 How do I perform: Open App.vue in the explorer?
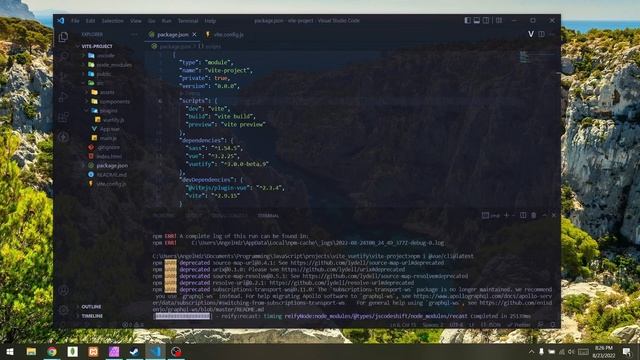(x=110, y=129)
